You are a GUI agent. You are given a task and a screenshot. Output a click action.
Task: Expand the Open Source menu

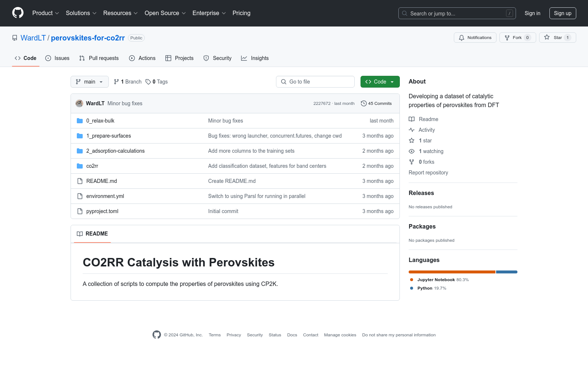pos(165,13)
